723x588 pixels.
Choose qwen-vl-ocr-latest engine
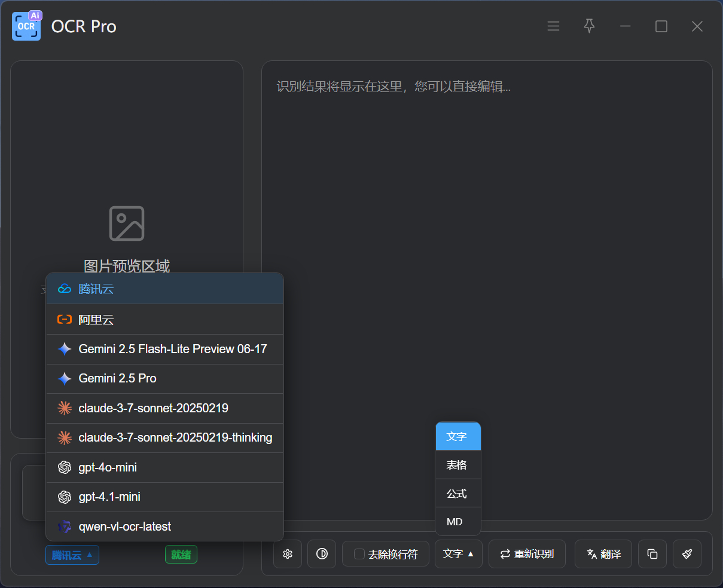coord(164,526)
